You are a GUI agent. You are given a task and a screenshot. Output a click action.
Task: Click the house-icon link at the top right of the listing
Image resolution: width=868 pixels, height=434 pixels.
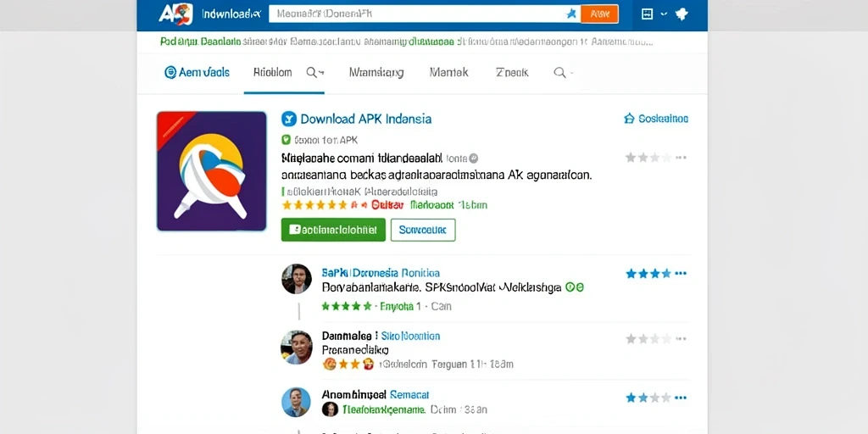click(x=656, y=119)
